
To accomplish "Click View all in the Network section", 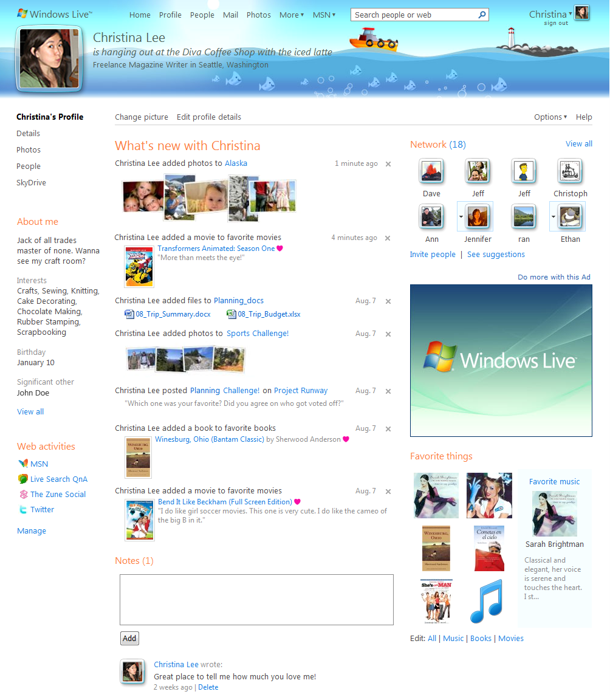I will 579,144.
